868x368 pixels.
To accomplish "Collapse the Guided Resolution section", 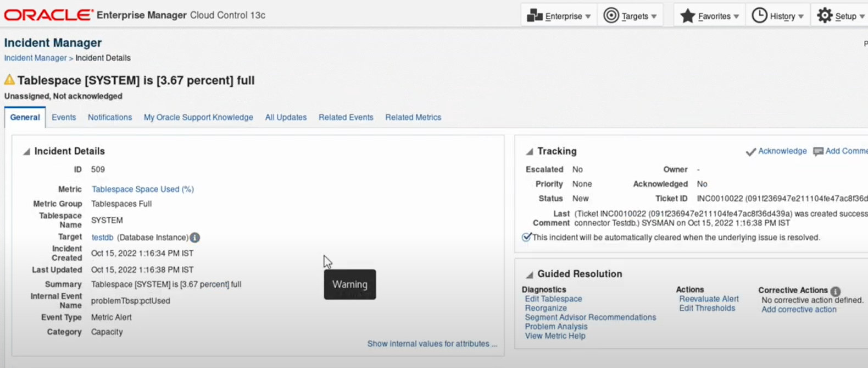I will click(x=530, y=274).
